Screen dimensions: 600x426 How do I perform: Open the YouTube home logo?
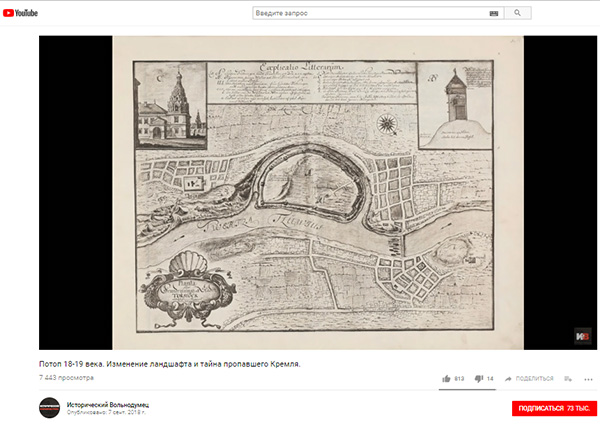(x=20, y=13)
